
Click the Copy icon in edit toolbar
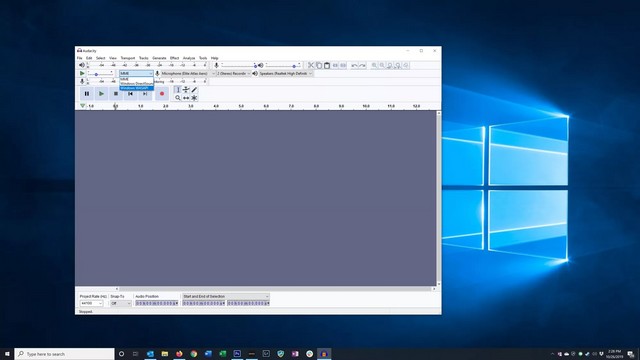pyautogui.click(x=319, y=65)
